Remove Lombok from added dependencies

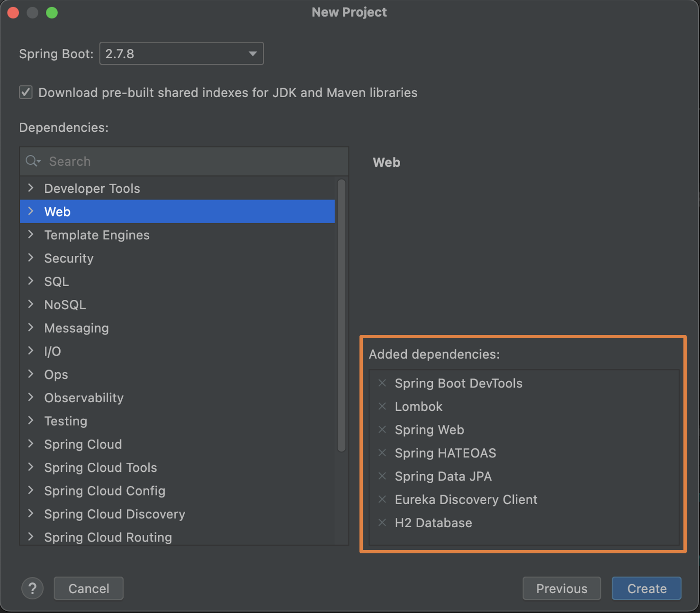(x=382, y=406)
